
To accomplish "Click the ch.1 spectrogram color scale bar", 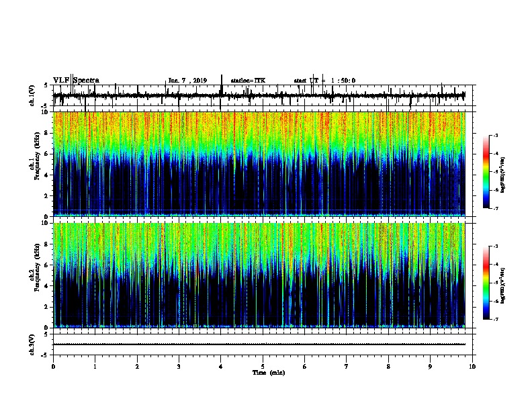I will point(486,172).
